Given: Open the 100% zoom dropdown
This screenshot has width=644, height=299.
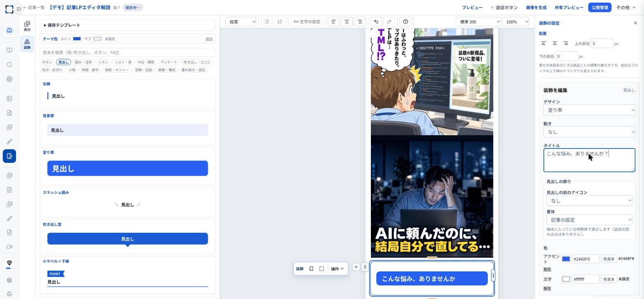Looking at the screenshot, I should (x=516, y=22).
